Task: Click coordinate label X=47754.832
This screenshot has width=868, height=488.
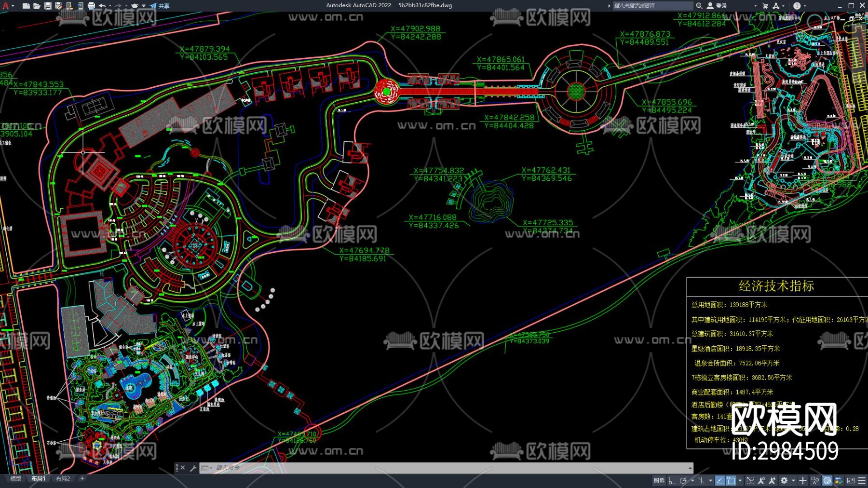Action: click(x=439, y=171)
